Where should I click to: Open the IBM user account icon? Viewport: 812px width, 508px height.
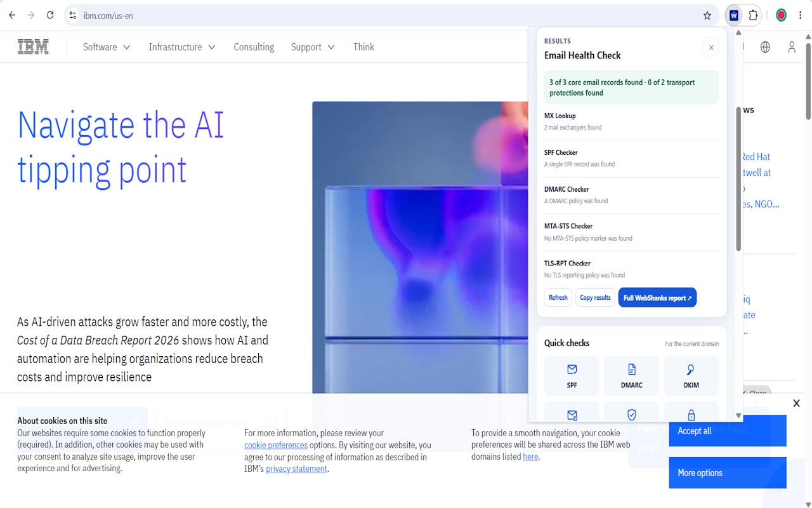click(792, 47)
